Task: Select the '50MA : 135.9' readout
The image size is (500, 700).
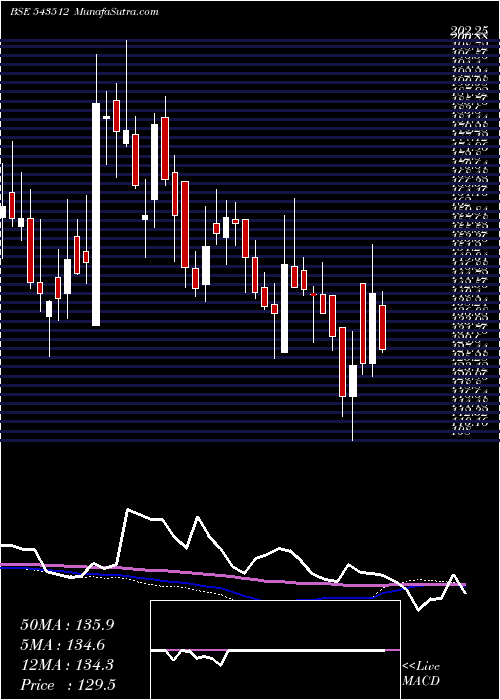Action: pyautogui.click(x=67, y=625)
